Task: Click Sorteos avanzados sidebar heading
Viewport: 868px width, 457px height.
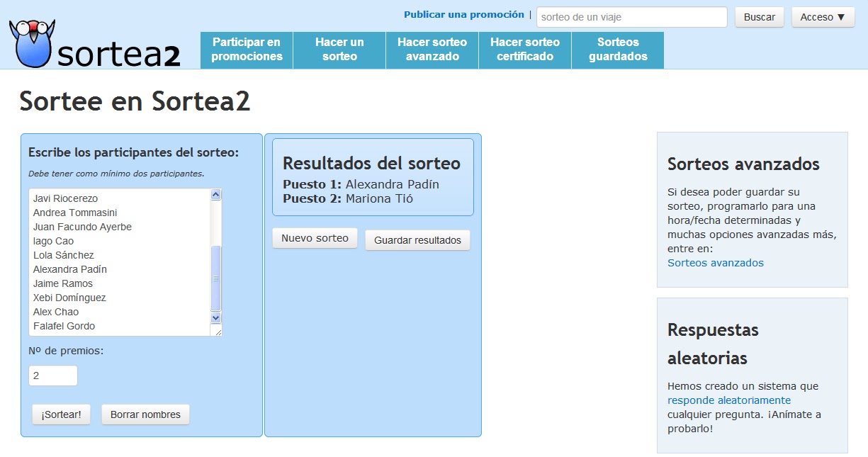Action: [x=743, y=164]
